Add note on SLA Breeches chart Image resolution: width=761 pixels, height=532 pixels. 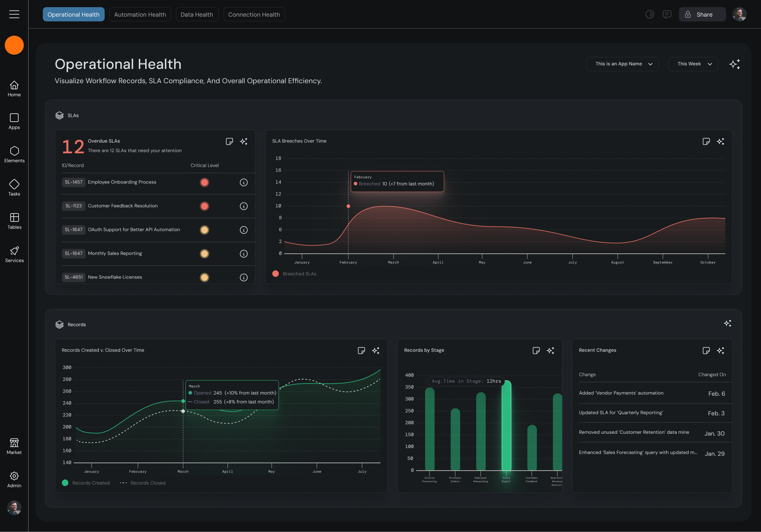tap(706, 141)
